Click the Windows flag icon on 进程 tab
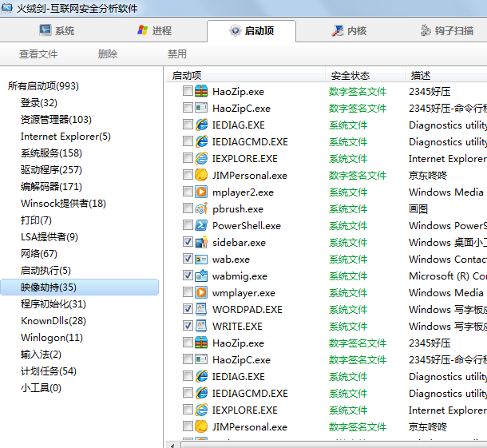This screenshot has height=448, width=487. (143, 30)
